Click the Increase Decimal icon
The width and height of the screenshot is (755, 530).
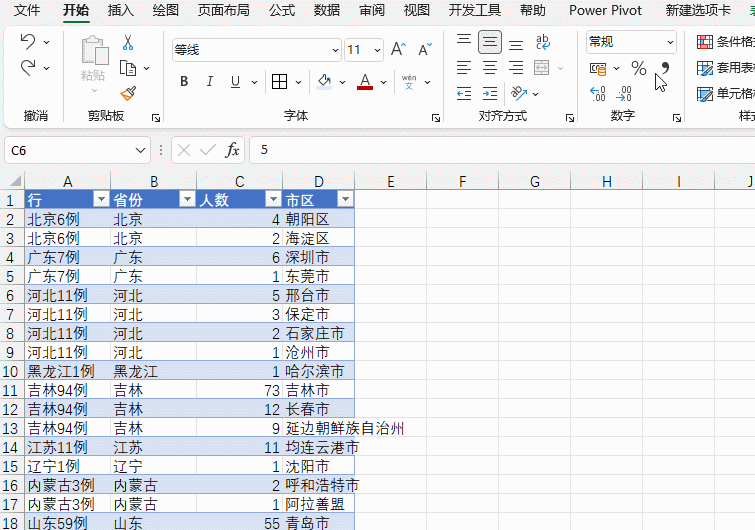tap(598, 93)
